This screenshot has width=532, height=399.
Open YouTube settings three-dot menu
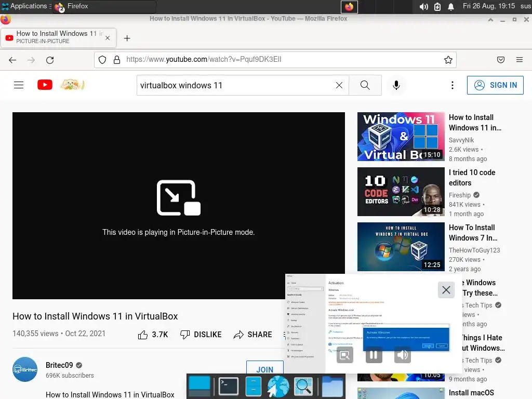[x=453, y=85]
